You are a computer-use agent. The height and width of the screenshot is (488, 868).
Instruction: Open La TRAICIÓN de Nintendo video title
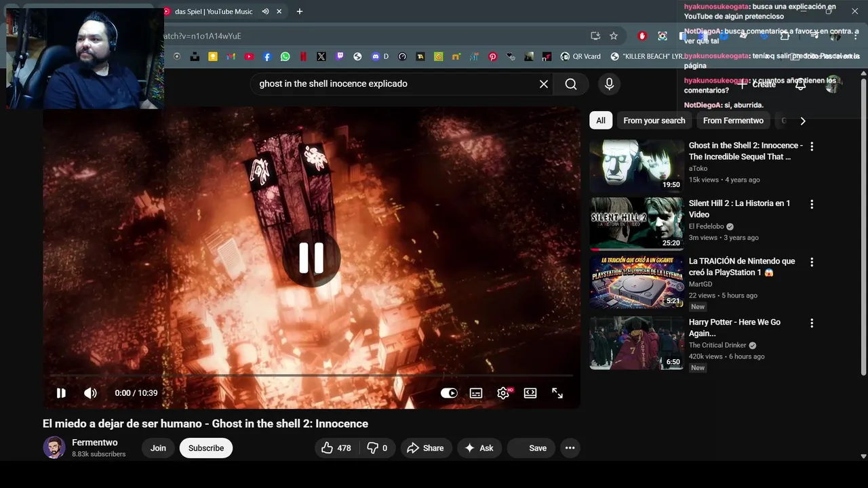tap(742, 266)
